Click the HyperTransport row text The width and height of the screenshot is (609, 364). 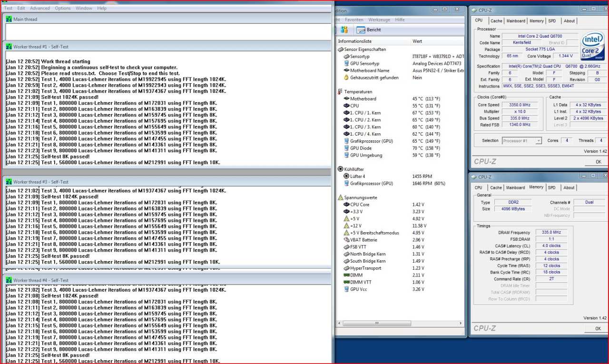click(x=365, y=268)
